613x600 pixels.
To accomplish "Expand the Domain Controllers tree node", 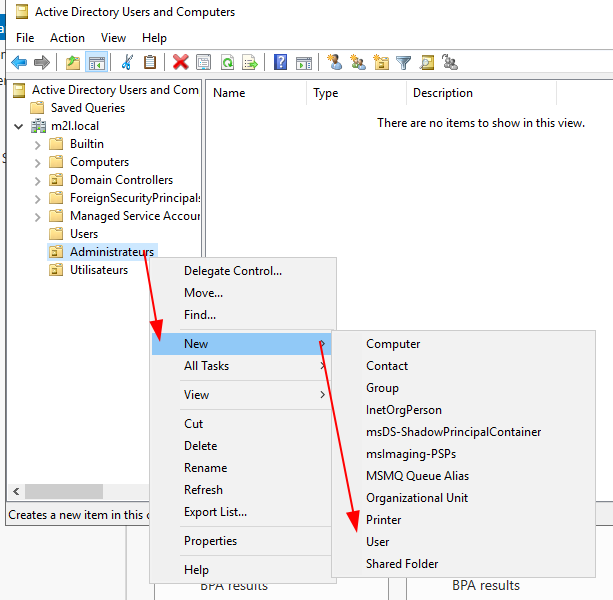I will (37, 181).
